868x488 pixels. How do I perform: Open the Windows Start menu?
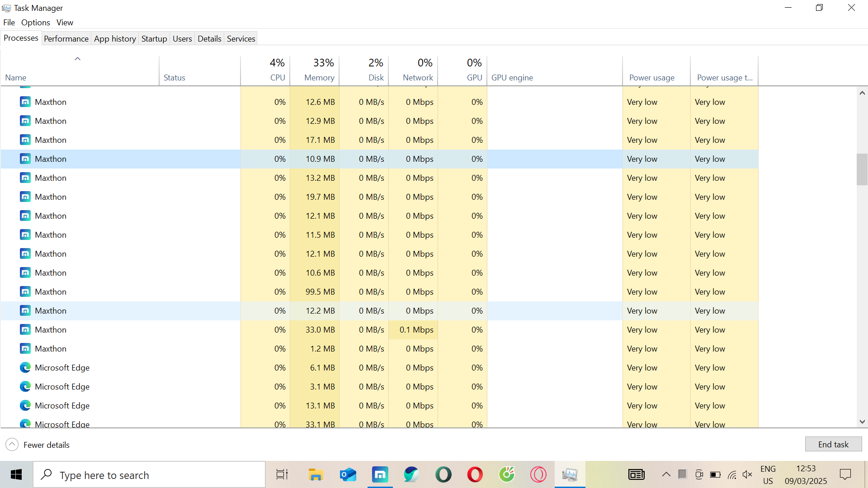coord(16,475)
